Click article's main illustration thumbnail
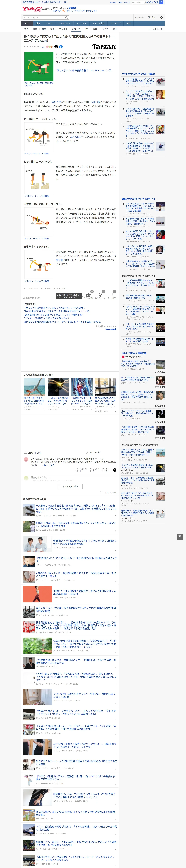 click(39, 66)
